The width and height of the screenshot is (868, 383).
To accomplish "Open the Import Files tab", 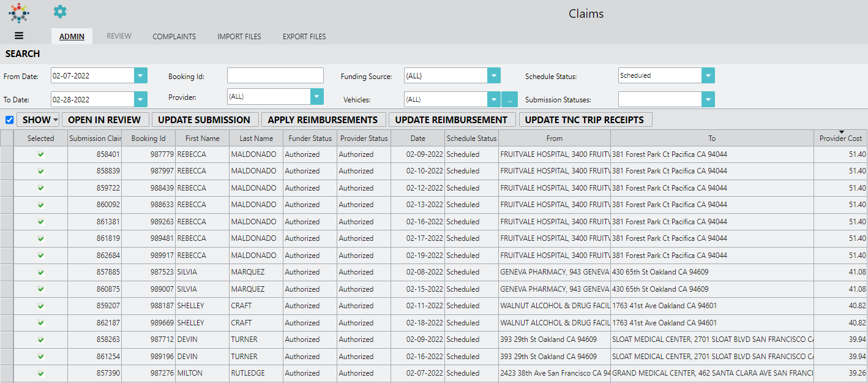I will click(x=239, y=37).
